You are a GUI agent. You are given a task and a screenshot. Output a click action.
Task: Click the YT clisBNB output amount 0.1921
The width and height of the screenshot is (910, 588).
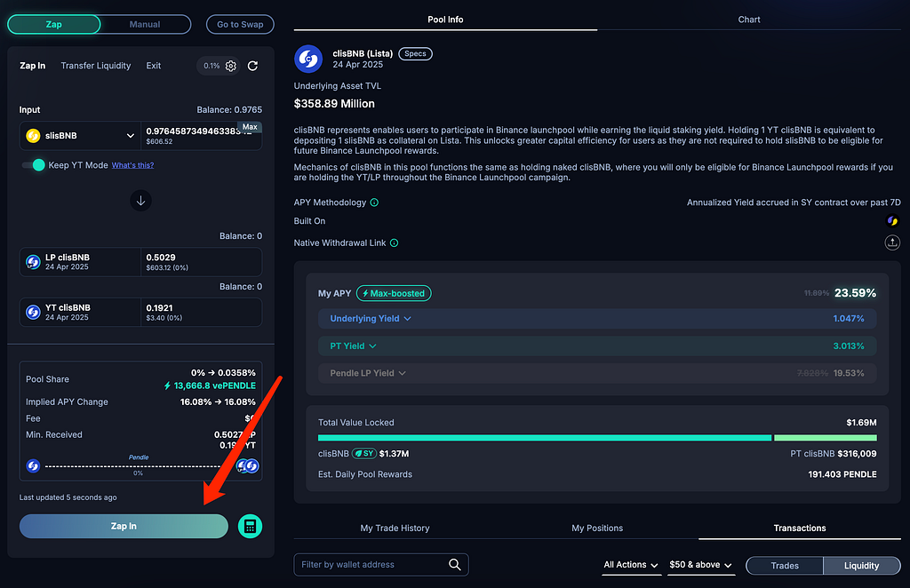(x=160, y=308)
